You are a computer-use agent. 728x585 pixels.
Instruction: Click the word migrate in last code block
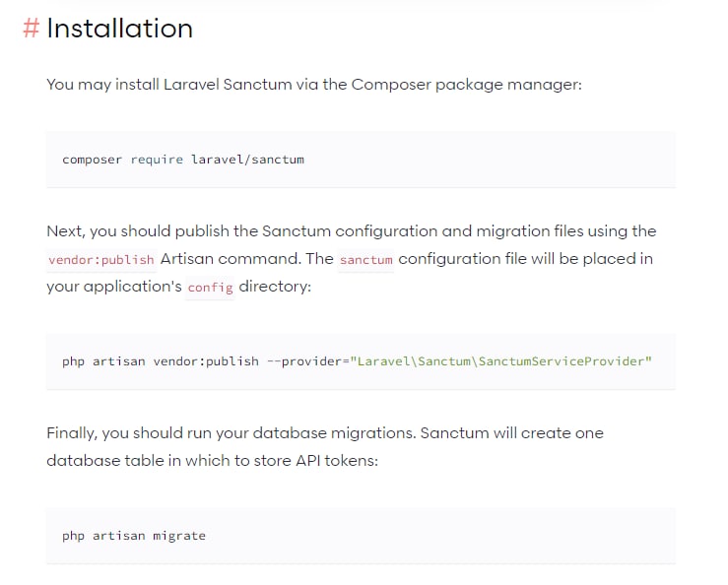[x=179, y=536]
